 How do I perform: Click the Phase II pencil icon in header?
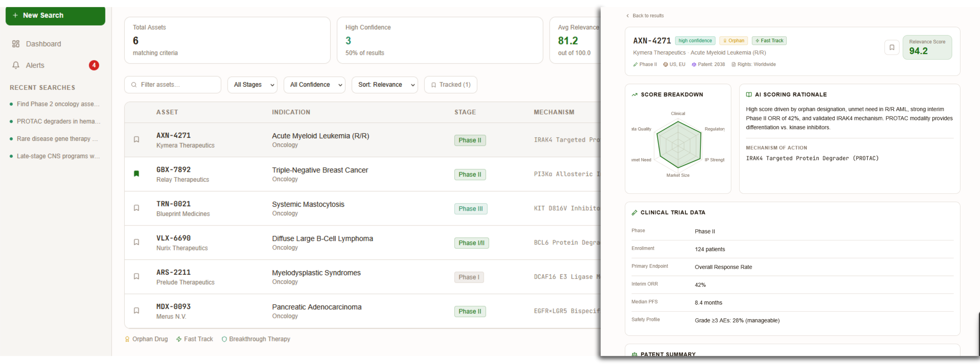point(635,65)
